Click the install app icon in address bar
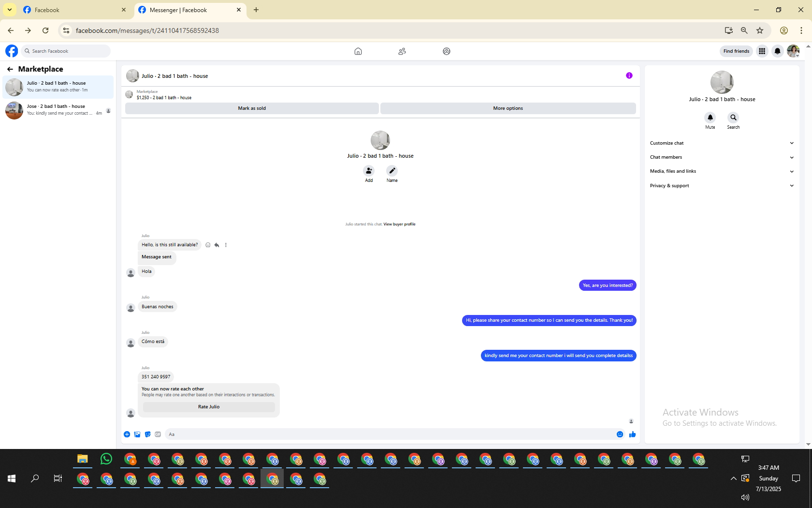 729,30
